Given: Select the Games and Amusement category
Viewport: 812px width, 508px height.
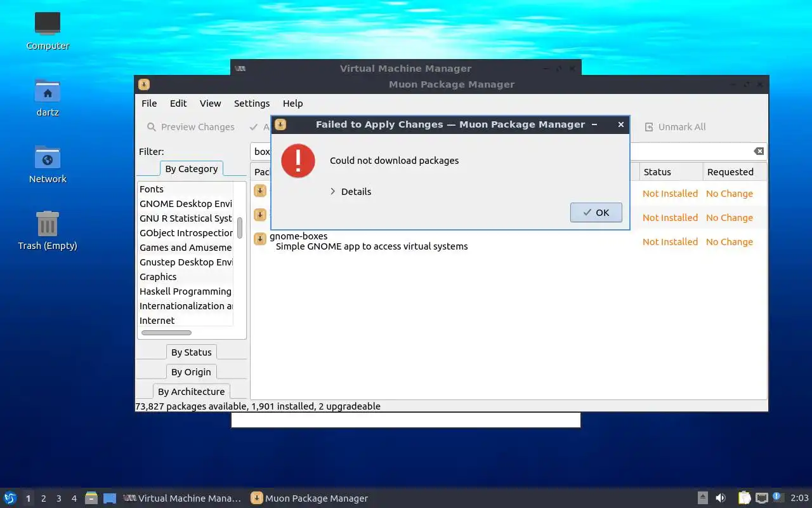Looking at the screenshot, I should coord(185,248).
